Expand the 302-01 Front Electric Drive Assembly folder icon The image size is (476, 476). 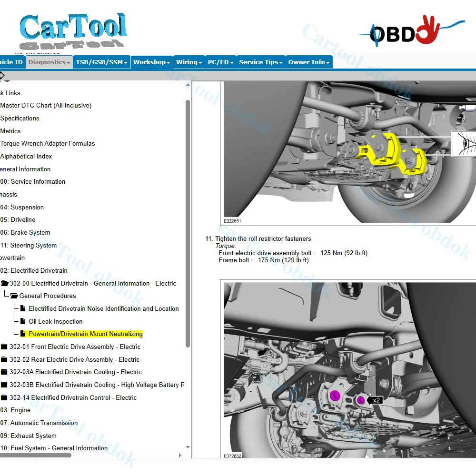4,347
